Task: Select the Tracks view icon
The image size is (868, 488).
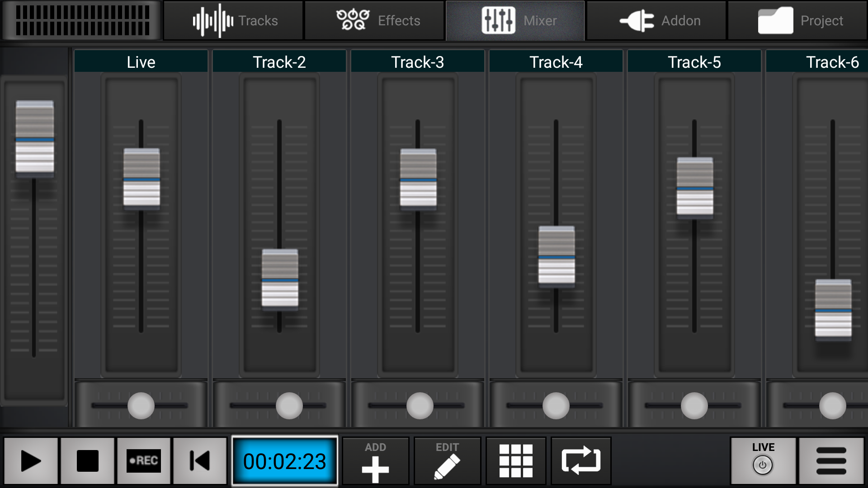Action: 233,20
